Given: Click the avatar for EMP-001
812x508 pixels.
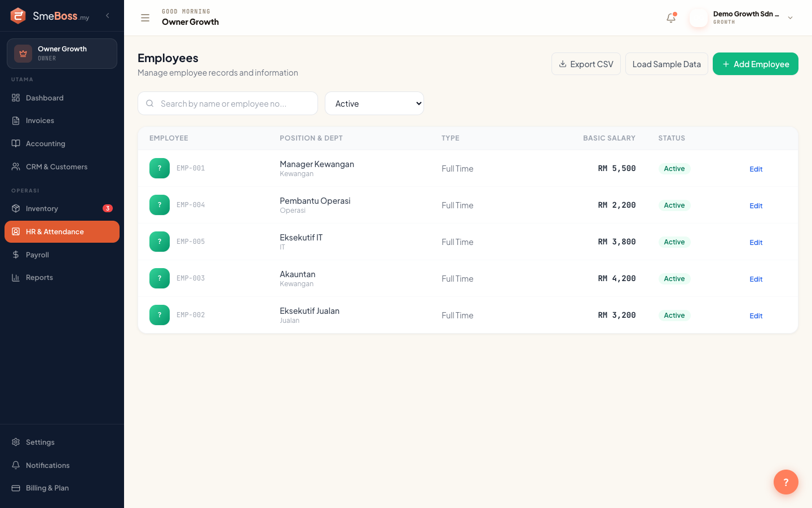Looking at the screenshot, I should click(160, 168).
